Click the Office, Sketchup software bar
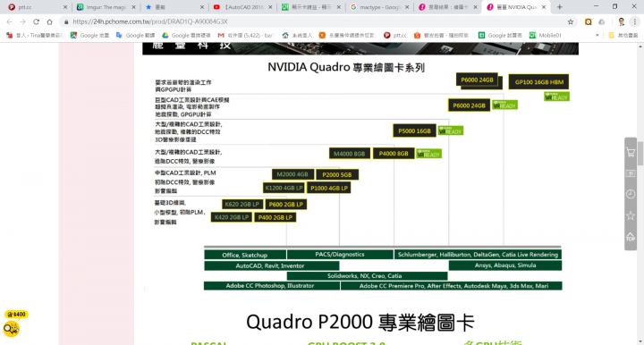The height and width of the screenshot is (345, 644). (245, 255)
